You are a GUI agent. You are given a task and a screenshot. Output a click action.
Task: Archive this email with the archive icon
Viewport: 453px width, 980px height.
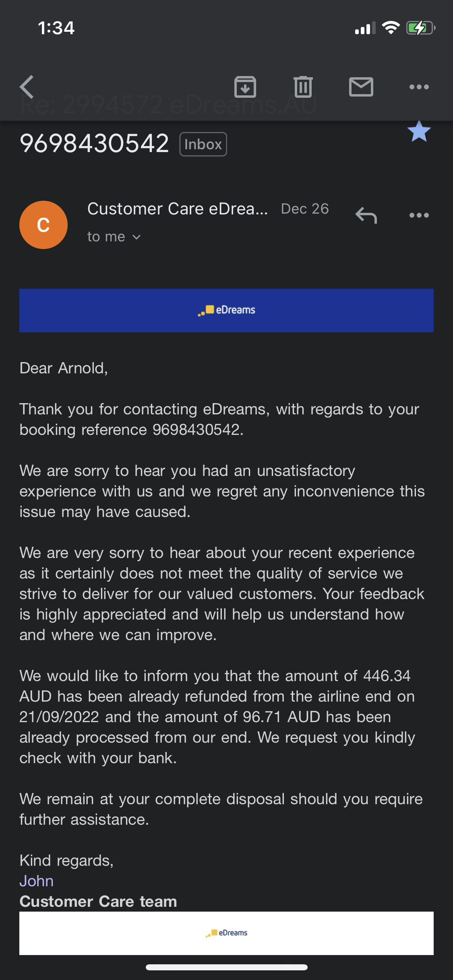(x=245, y=87)
